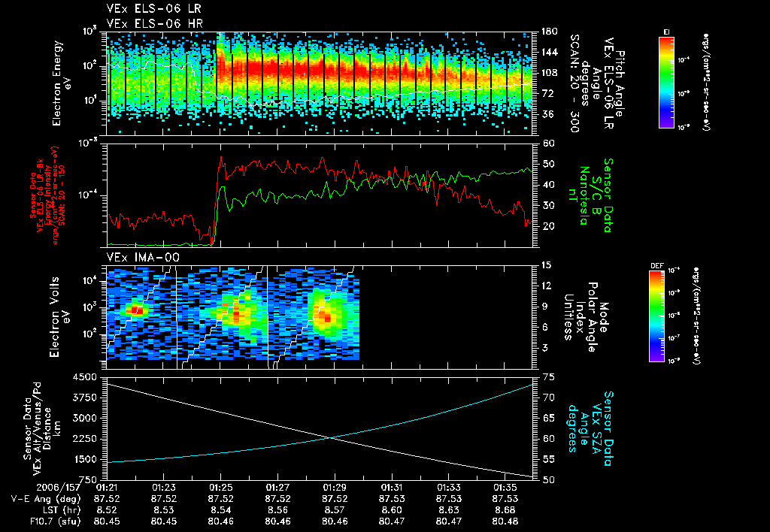Screen dimensions: 770x532
Task: Click the altitude axis tick '2250'
Action: pyautogui.click(x=85, y=439)
